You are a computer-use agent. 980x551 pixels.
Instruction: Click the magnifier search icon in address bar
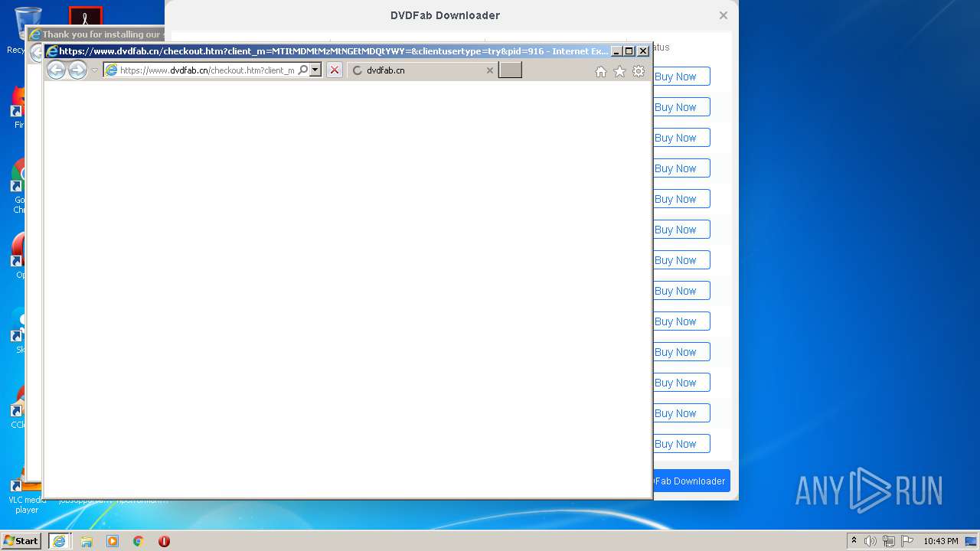click(303, 70)
